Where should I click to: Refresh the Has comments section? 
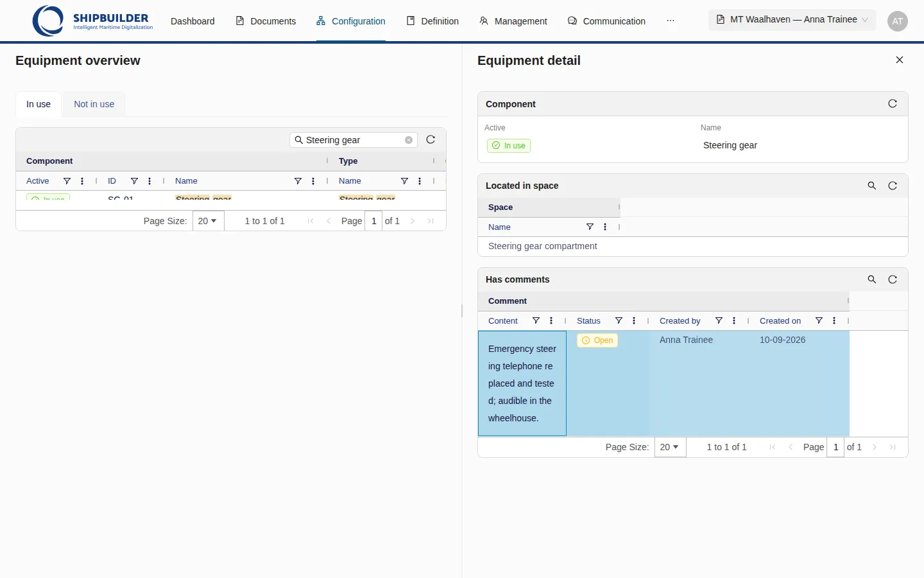[x=893, y=279]
